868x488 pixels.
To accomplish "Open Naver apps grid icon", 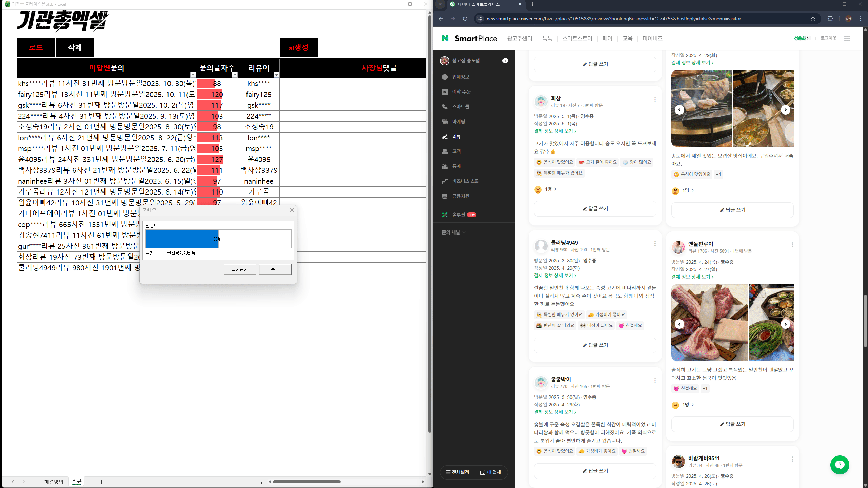I will (847, 38).
